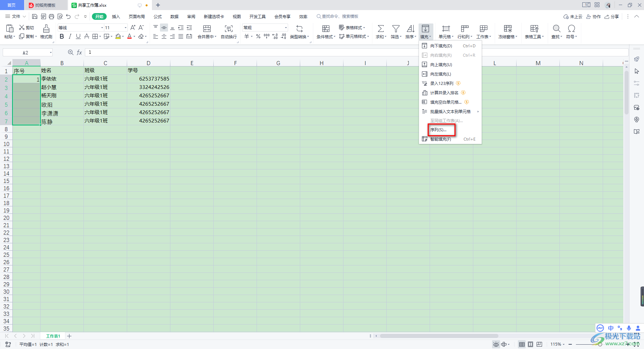
Task: Click the Save icon in quick toolbar
Action: [35, 16]
